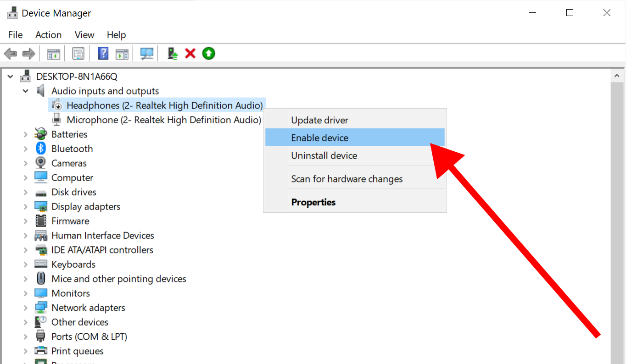Select the Microphone Realtek audio device

tap(163, 120)
